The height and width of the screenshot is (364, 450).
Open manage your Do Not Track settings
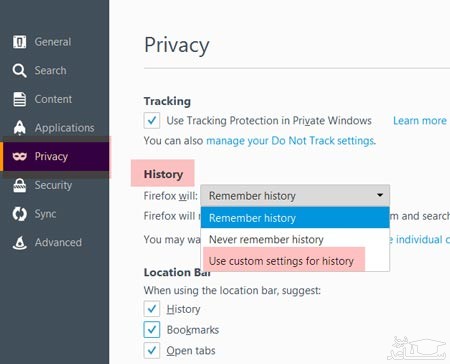coord(290,141)
